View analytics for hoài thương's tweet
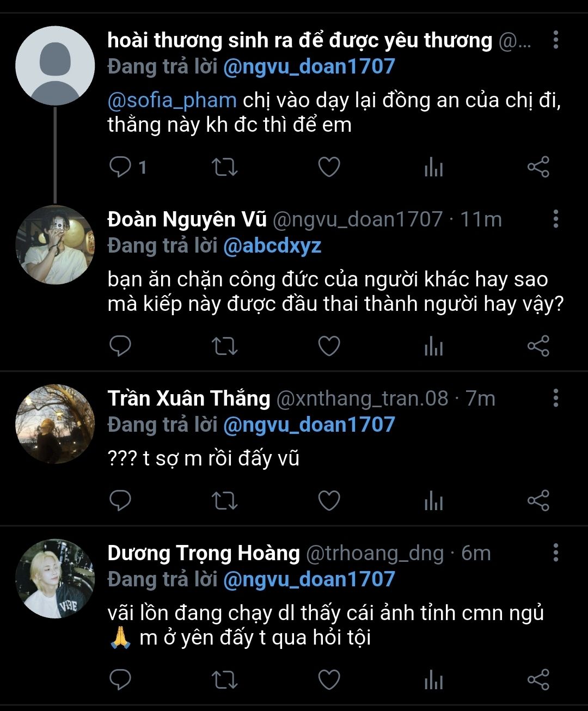This screenshot has height=711, width=588. tap(433, 168)
